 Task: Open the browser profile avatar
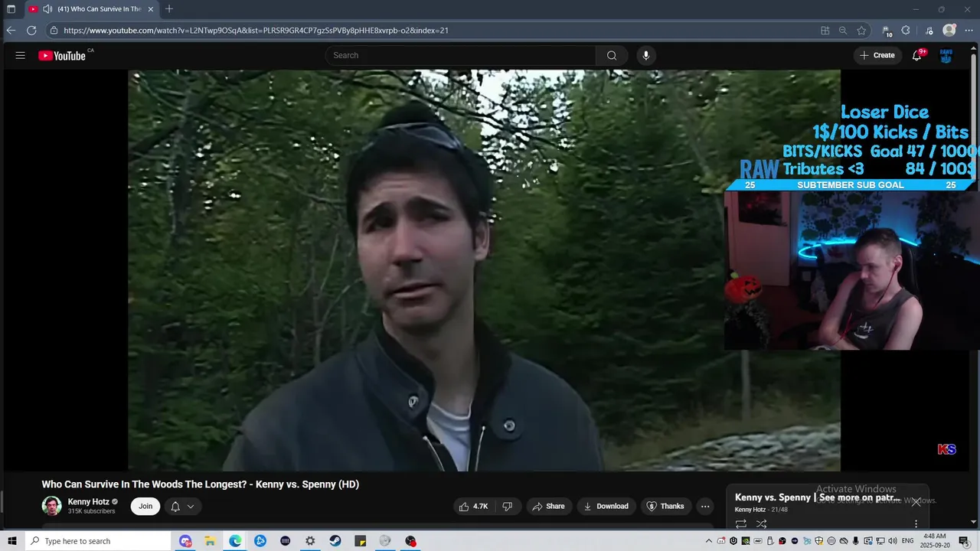tap(949, 31)
